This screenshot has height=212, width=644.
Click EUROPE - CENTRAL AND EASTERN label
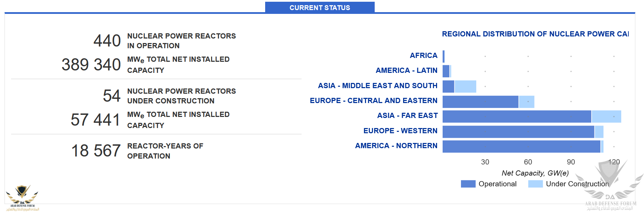373,101
